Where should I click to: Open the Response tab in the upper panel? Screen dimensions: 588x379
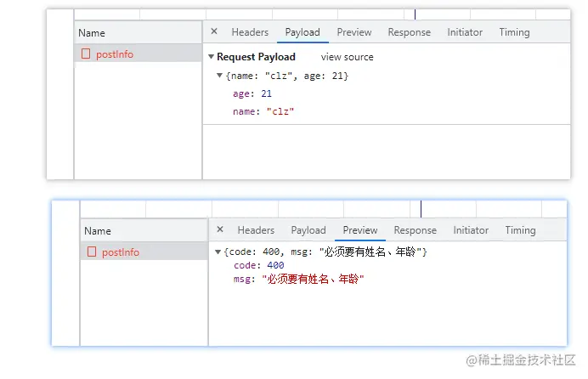tap(409, 32)
